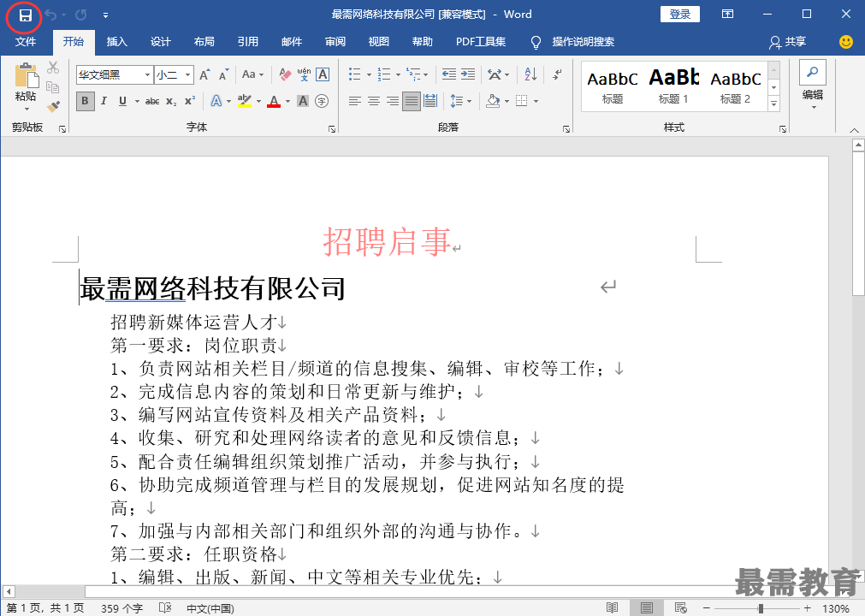Cut selection with scissors icon
The width and height of the screenshot is (865, 616).
[x=53, y=68]
